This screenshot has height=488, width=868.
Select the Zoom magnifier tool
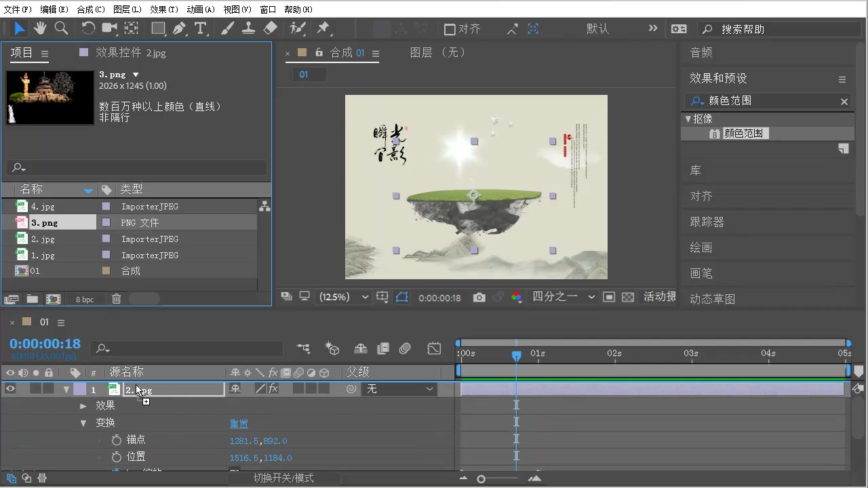click(x=61, y=28)
